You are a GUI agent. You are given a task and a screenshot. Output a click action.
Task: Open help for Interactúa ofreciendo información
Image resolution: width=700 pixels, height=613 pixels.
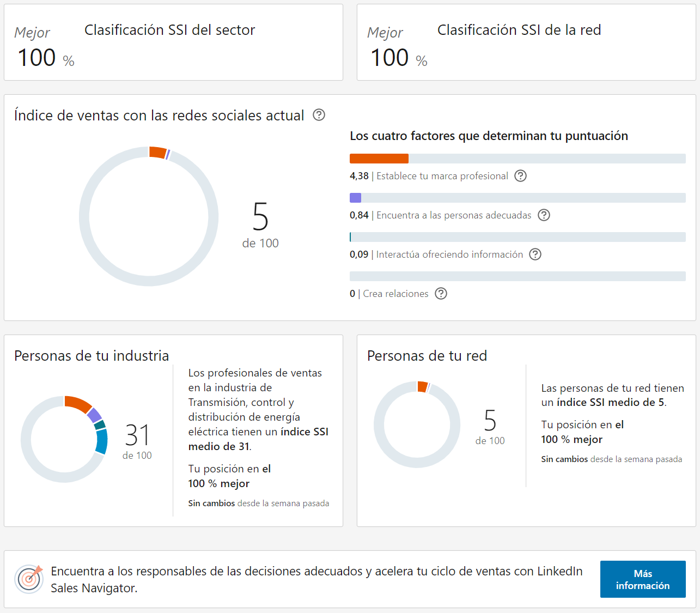535,254
